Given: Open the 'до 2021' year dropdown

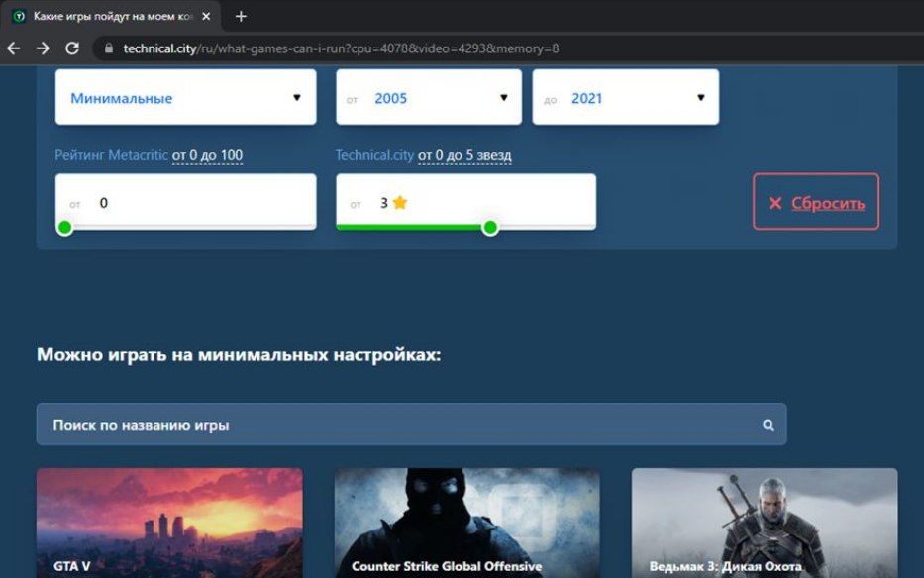Looking at the screenshot, I should (x=625, y=97).
